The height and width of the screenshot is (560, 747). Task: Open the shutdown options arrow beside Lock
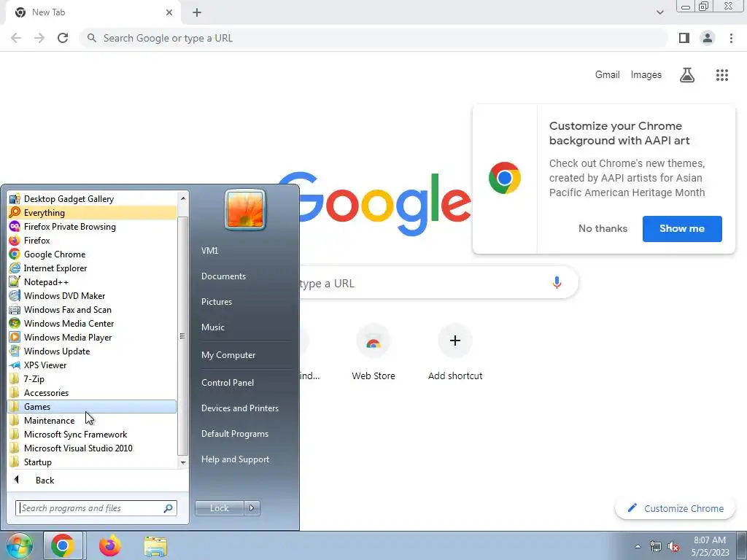pos(252,508)
